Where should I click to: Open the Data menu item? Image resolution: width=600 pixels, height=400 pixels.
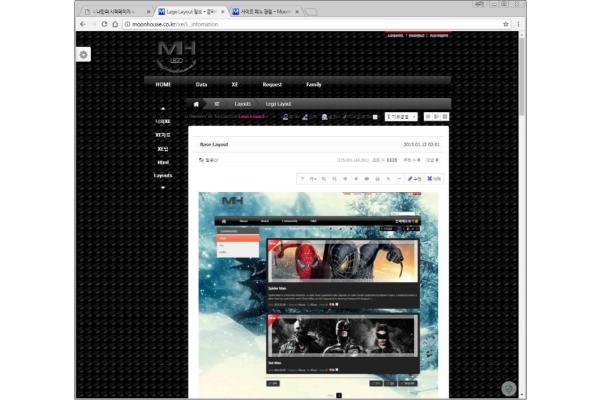pos(201,84)
